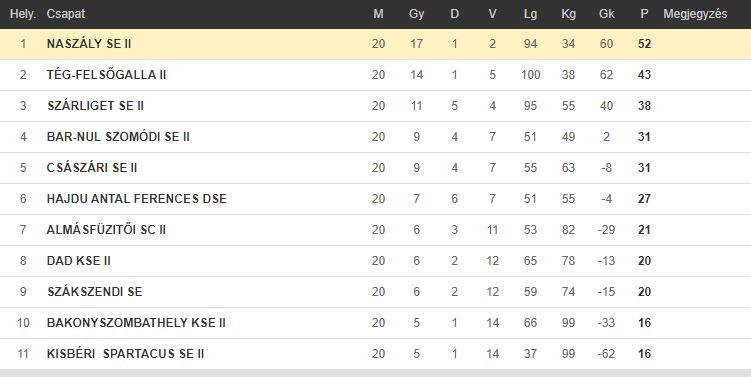Screen dimensions: 751x377
Task: Open ALMÁSFÜZITŐI SC II team
Action: [106, 230]
